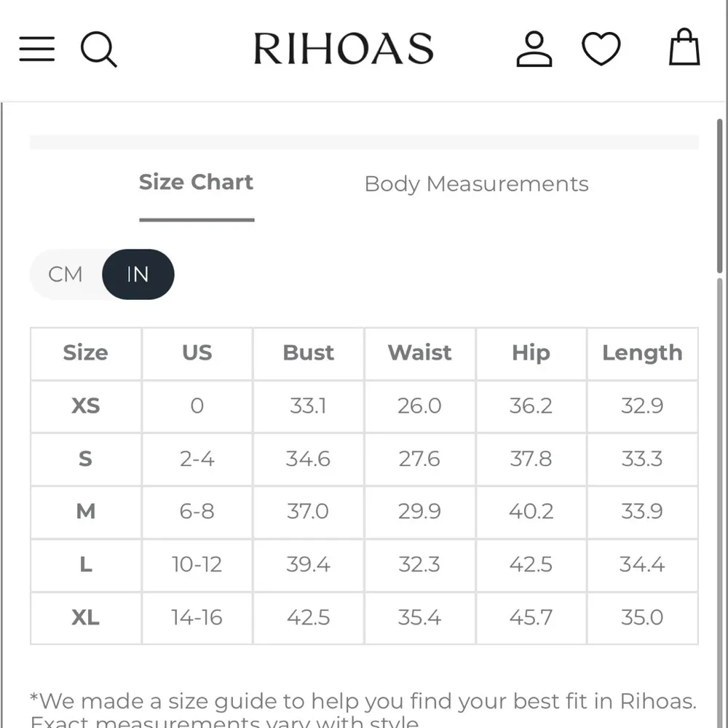This screenshot has height=728, width=728.
Task: Open the shopping bag icon
Action: [684, 49]
